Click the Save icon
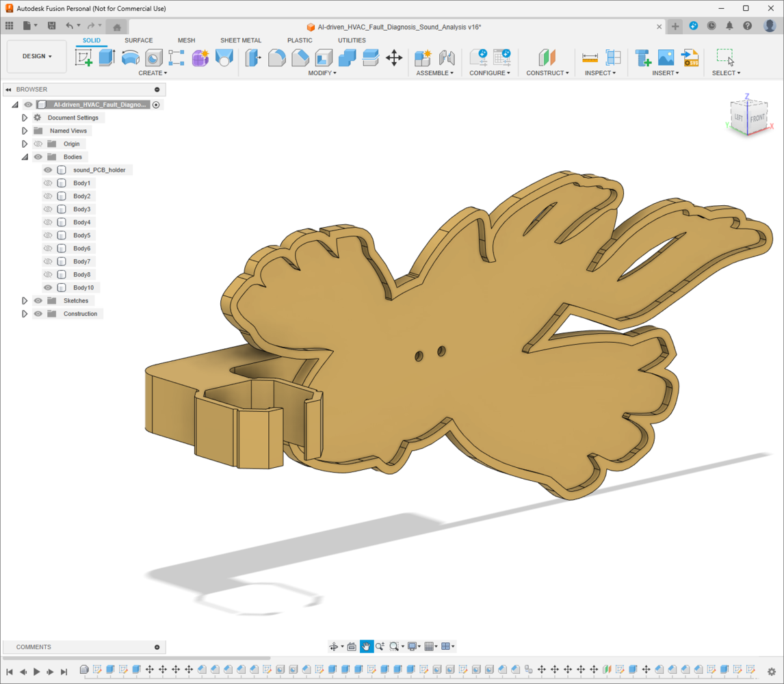784x684 pixels. pos(51,26)
